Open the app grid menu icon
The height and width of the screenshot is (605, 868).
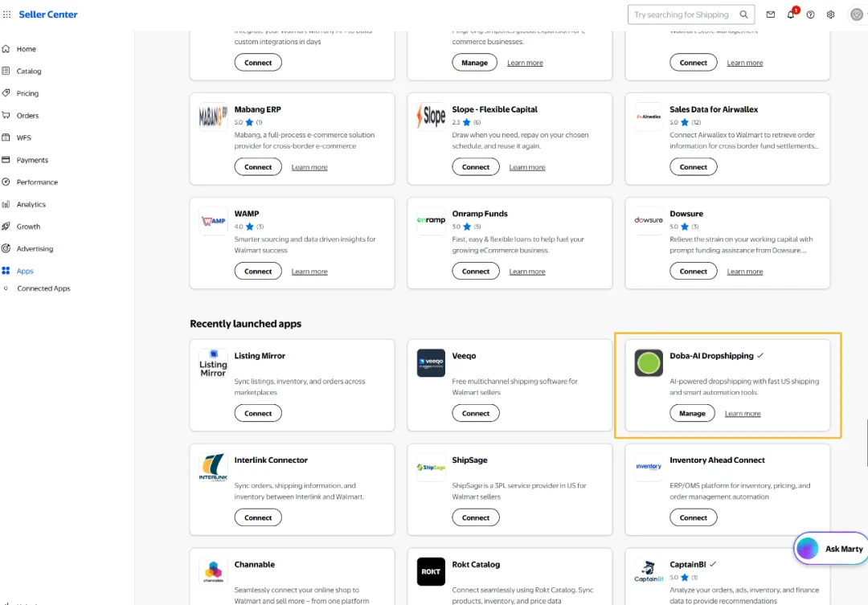click(6, 14)
